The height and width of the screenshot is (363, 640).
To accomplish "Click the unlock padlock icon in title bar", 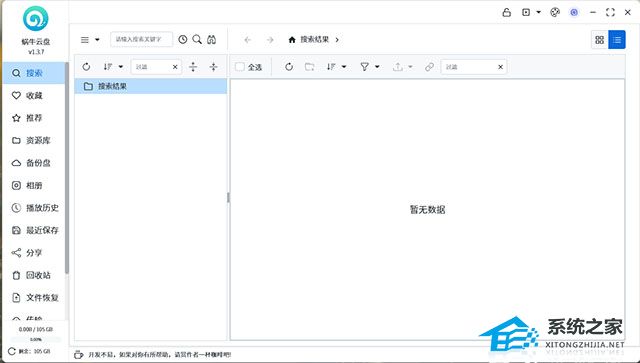I will coord(507,12).
